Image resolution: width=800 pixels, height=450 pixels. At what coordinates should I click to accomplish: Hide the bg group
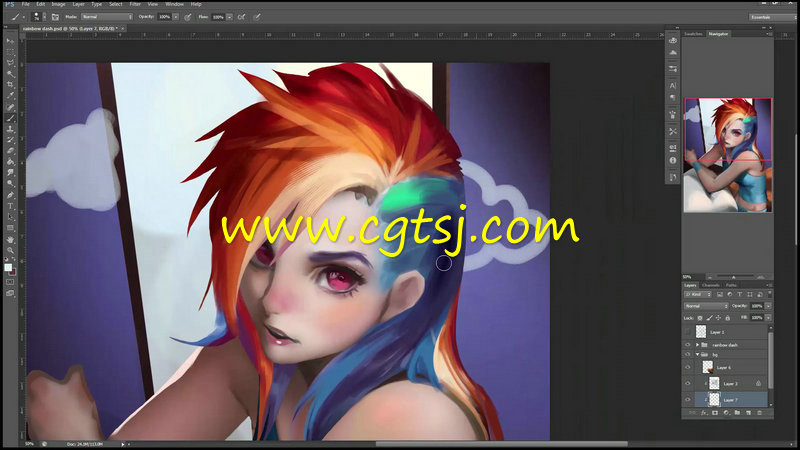[688, 355]
